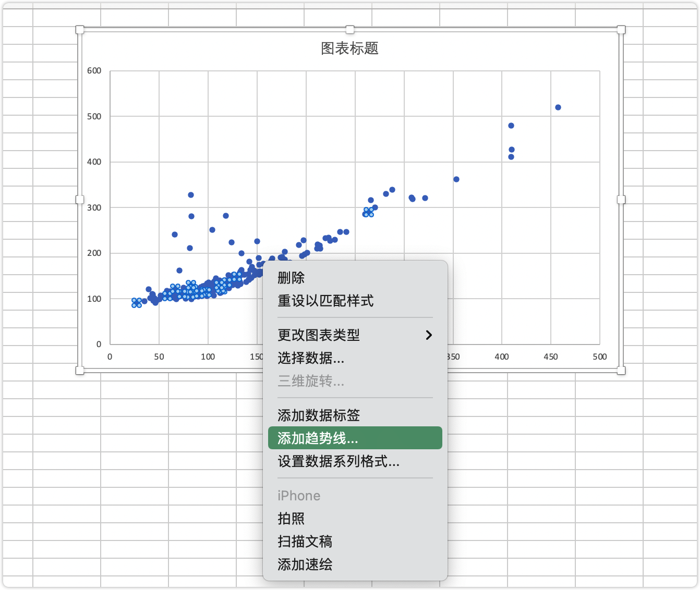Click 选择数据 to edit source data
This screenshot has width=700, height=590.
(x=310, y=359)
